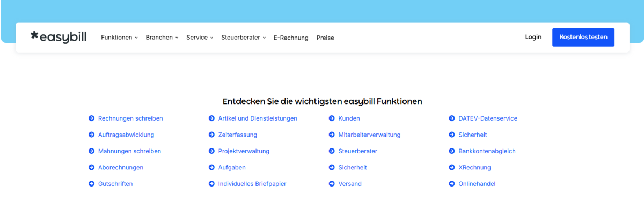Click arrow icon next to Aborechnungen
Viewport: 644px width, 216px height.
pyautogui.click(x=91, y=168)
